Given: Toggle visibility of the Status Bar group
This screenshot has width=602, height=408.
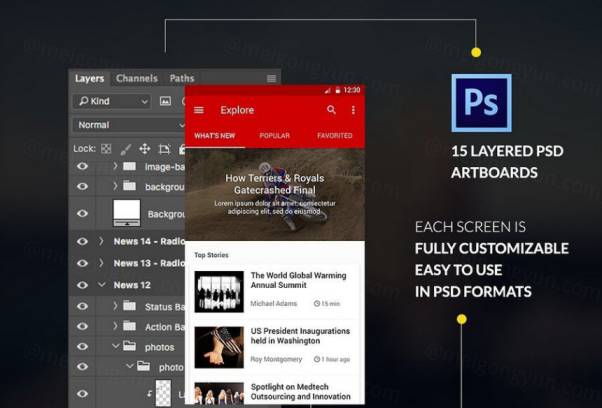Looking at the screenshot, I should 82,306.
